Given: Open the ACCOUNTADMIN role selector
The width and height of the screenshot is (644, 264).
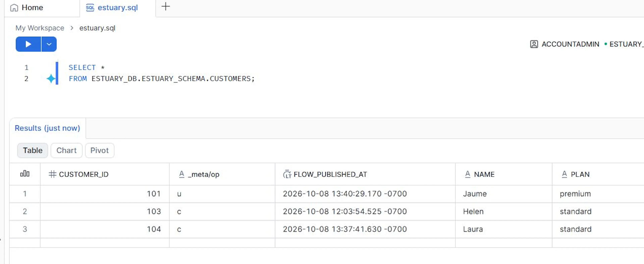Looking at the screenshot, I should [x=565, y=44].
